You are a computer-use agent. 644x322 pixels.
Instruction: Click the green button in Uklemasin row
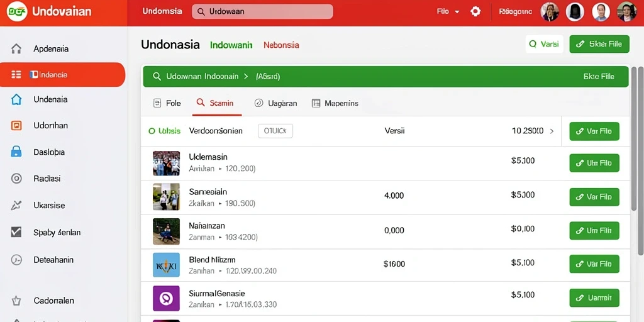pyautogui.click(x=594, y=163)
